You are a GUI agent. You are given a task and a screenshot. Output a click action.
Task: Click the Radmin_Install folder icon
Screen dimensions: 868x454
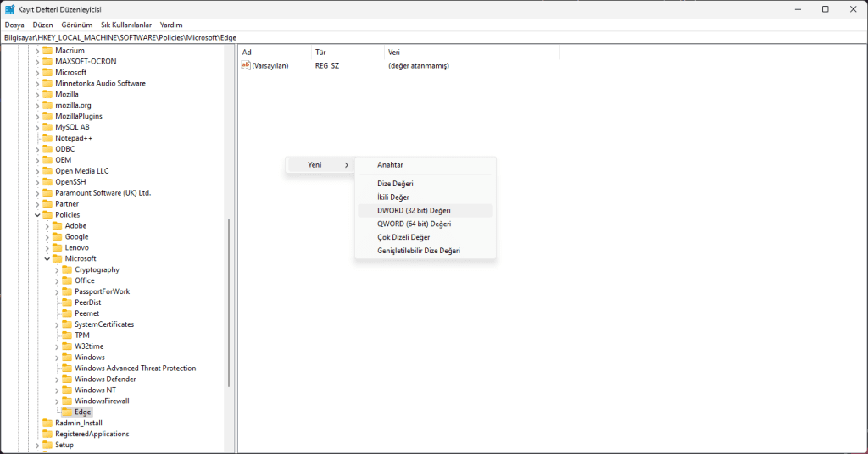point(47,423)
